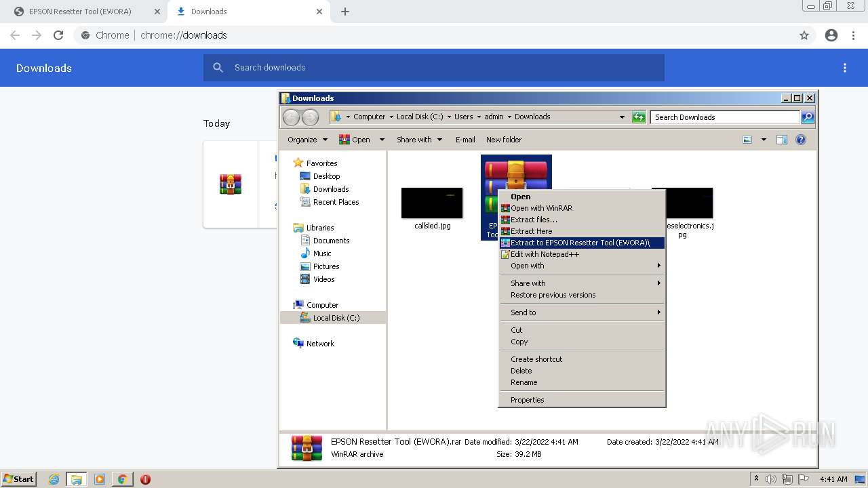The height and width of the screenshot is (488, 868).
Task: Choose Delete in the context menu
Action: [582, 371]
